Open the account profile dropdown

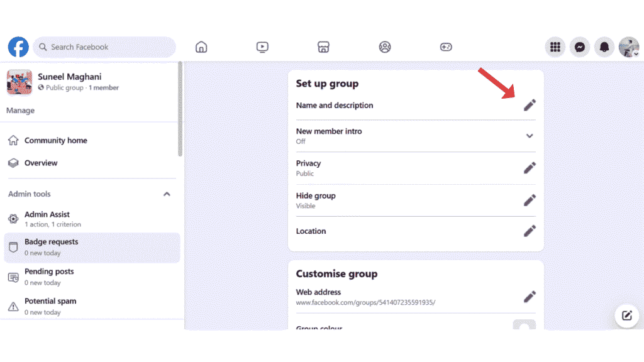click(629, 47)
